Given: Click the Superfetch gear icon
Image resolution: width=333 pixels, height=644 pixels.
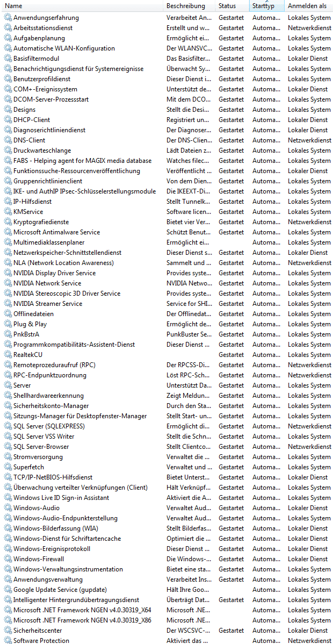Looking at the screenshot, I should point(8,467).
